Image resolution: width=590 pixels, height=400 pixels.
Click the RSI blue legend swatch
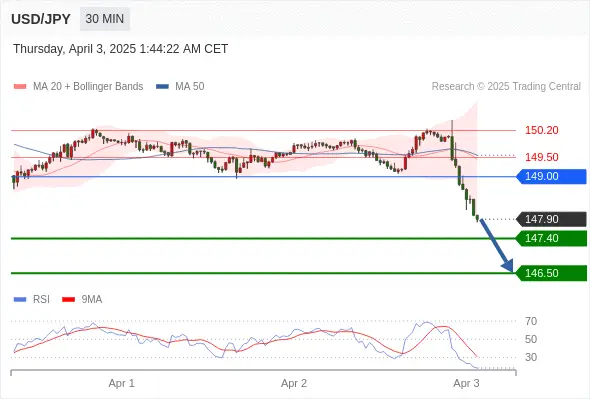point(20,300)
